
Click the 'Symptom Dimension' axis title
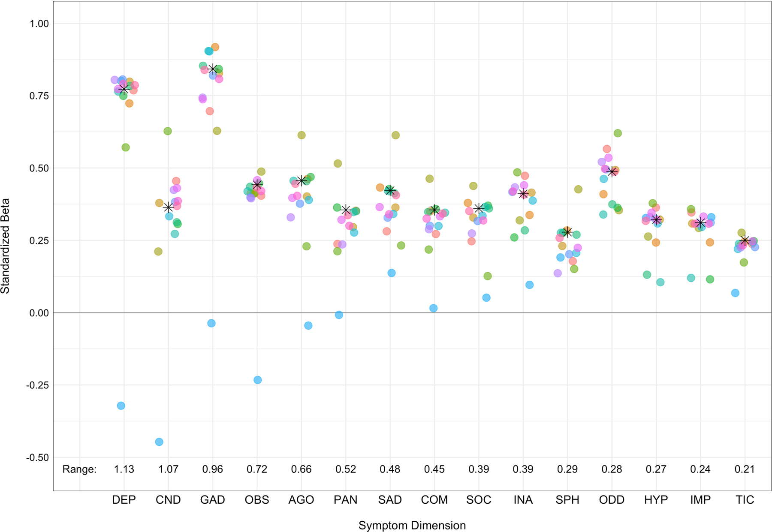412,526
